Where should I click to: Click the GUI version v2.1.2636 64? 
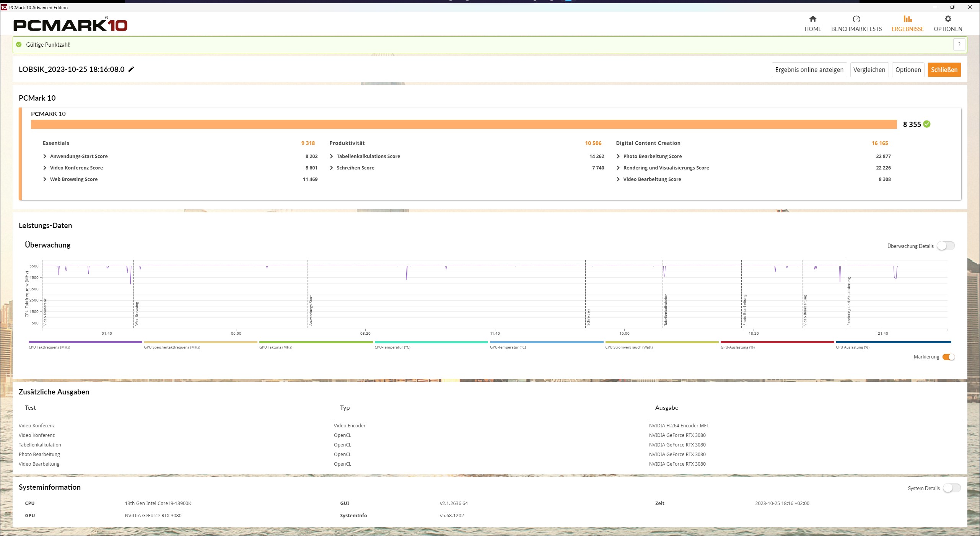[454, 503]
